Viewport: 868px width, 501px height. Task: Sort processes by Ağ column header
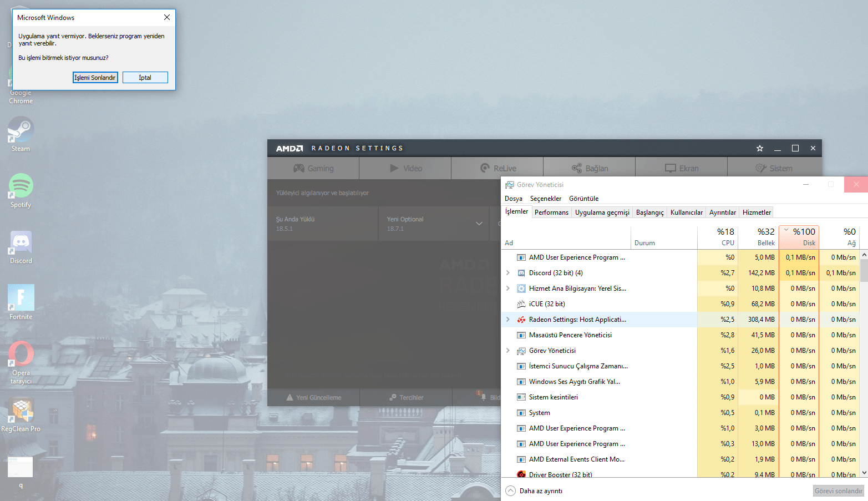[840, 237]
